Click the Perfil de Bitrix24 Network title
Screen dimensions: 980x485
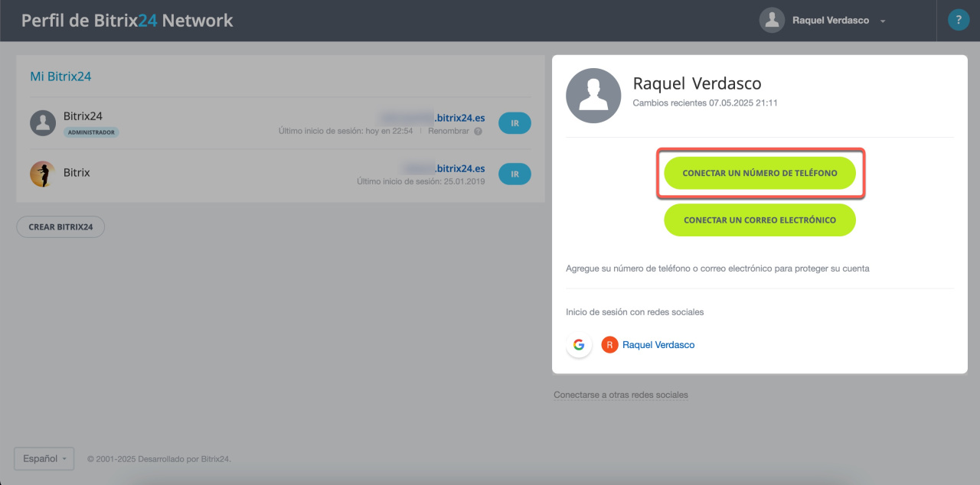[x=127, y=21]
